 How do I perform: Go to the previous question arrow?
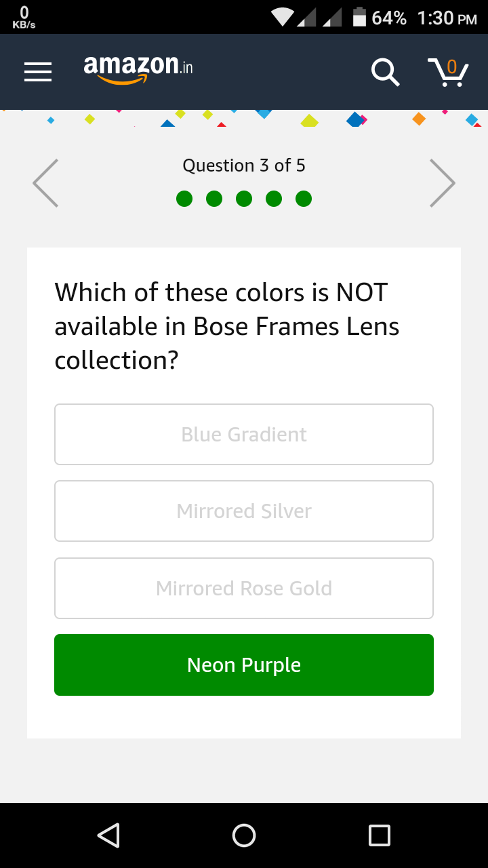45,182
